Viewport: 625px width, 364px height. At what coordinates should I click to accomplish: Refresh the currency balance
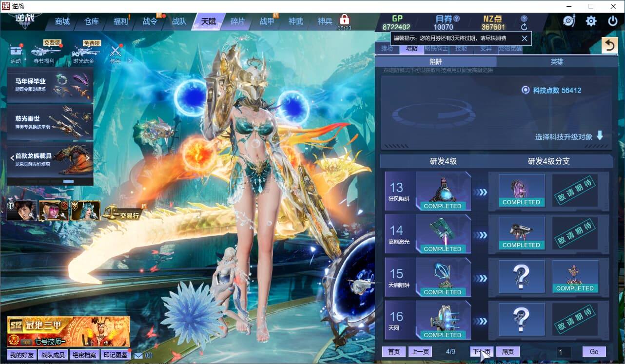pyautogui.click(x=524, y=27)
